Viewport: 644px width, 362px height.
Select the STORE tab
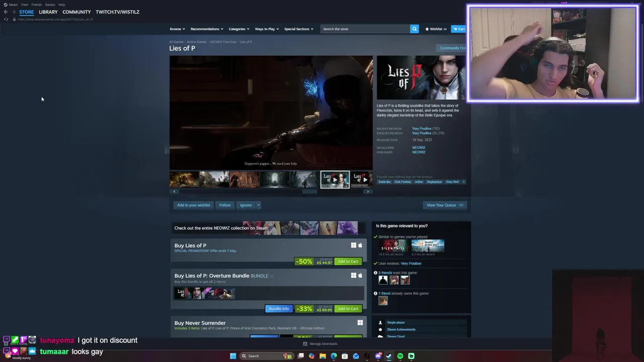(x=27, y=12)
